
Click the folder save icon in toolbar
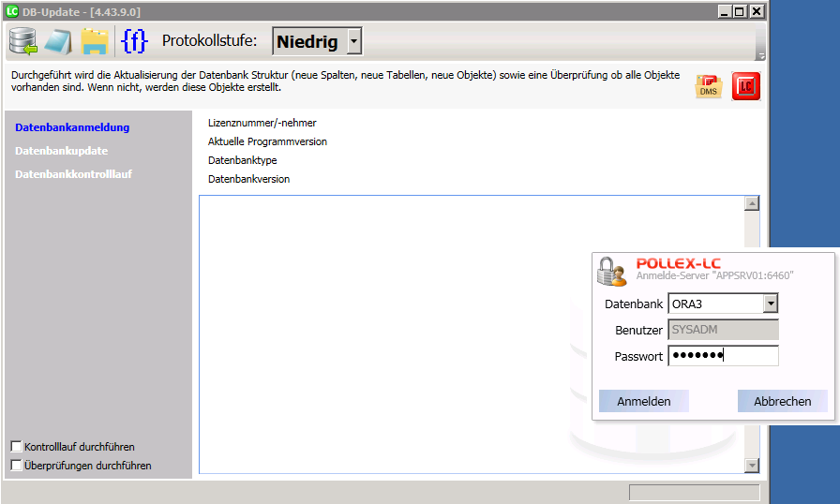point(94,41)
